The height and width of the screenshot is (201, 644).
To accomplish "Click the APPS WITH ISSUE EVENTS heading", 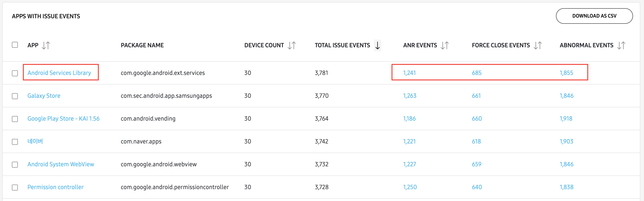I will tap(46, 16).
